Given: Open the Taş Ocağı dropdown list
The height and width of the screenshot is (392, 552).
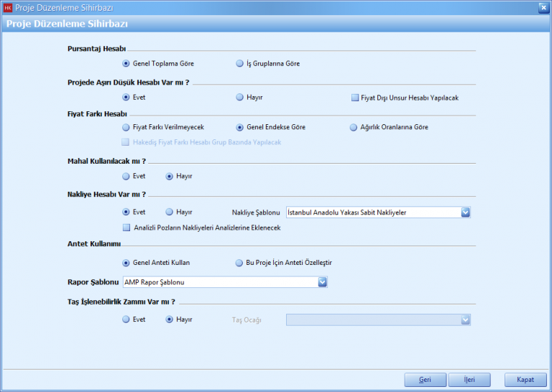Looking at the screenshot, I should pos(465,319).
